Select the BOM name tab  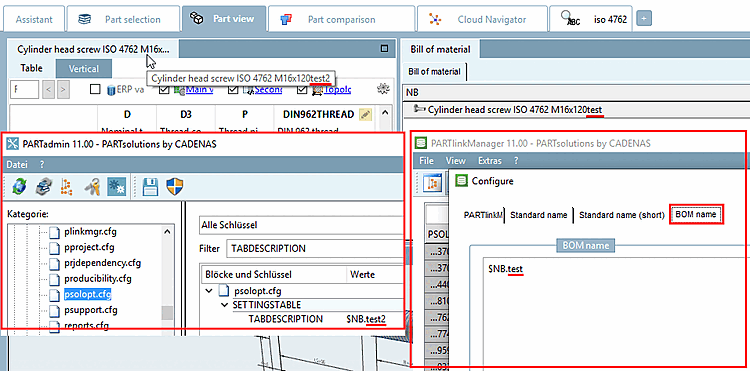[695, 215]
